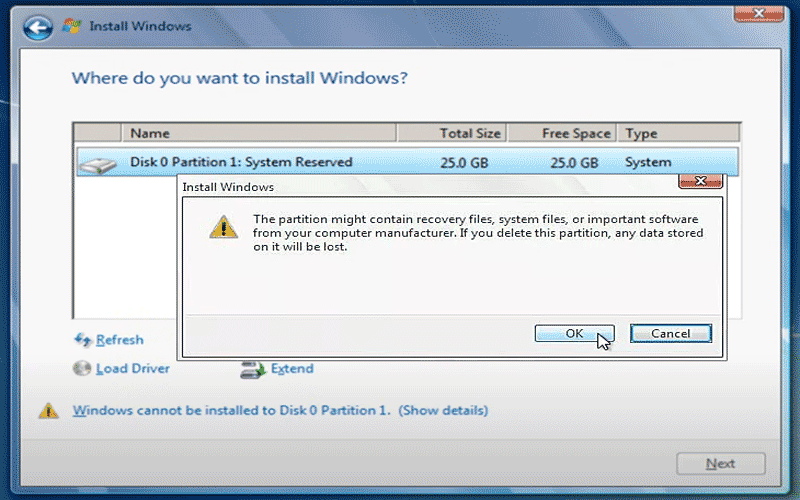
Task: Click the warning icon beside the install error
Action: click(48, 410)
